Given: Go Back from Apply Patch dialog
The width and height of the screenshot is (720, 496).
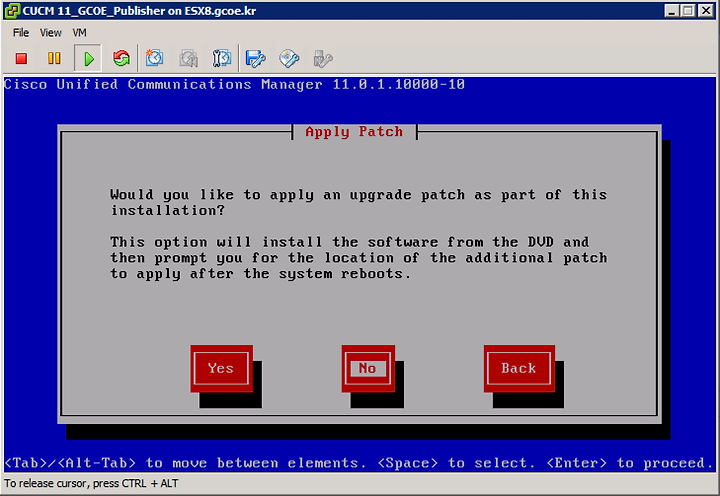Looking at the screenshot, I should (x=519, y=368).
